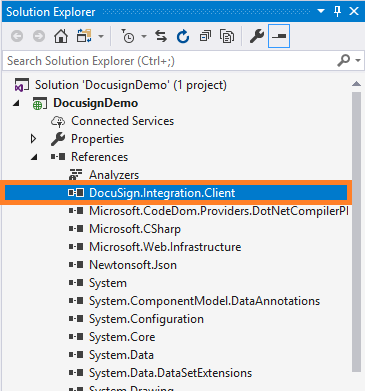Click the vertical scrollbar thumb
365x391 pixels.
tap(356, 232)
